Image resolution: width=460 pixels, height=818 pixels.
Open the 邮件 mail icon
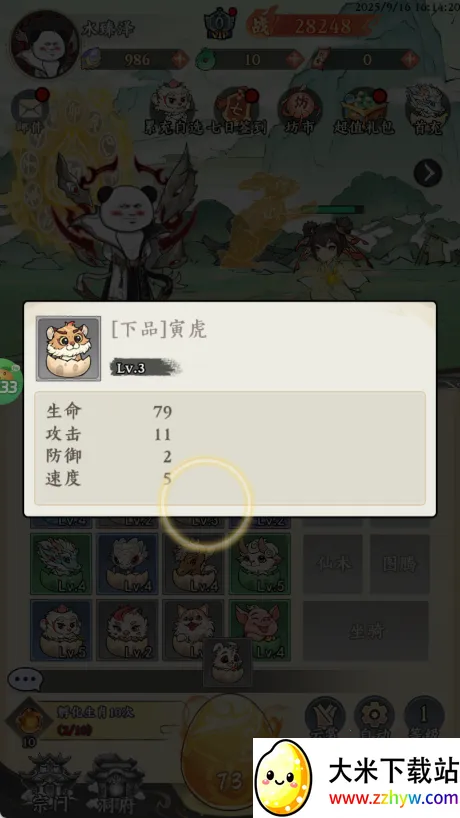[x=30, y=112]
